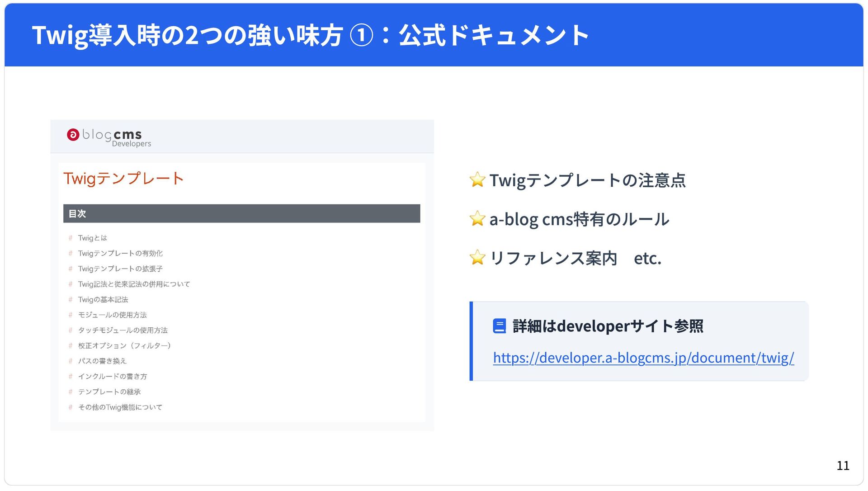Open the developer.a-blogcms.jp twig document link

[643, 358]
